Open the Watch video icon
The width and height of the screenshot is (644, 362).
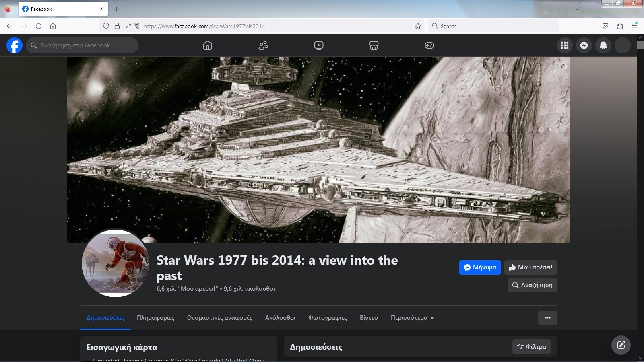click(x=319, y=45)
